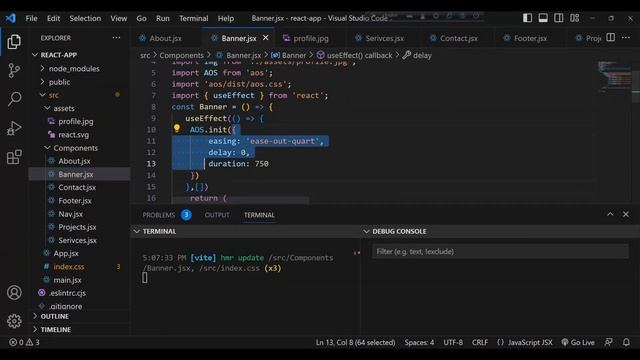Click the useEffect() callback breadcrumb

tap(355, 55)
